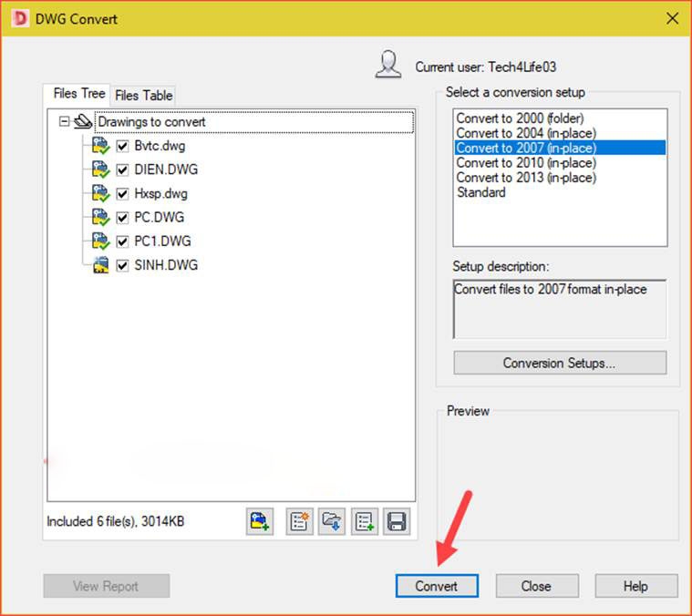Switch to the Files Table tab
The image size is (692, 616).
143,96
